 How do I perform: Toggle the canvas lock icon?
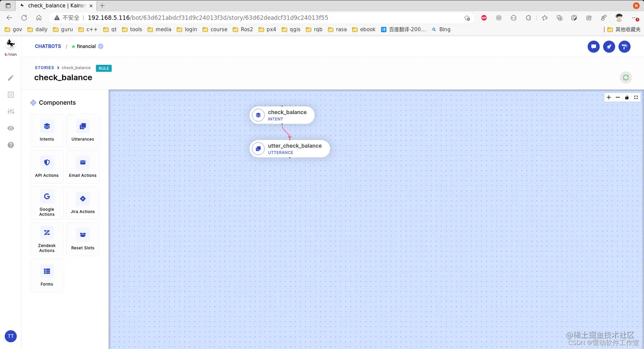pyautogui.click(x=627, y=98)
